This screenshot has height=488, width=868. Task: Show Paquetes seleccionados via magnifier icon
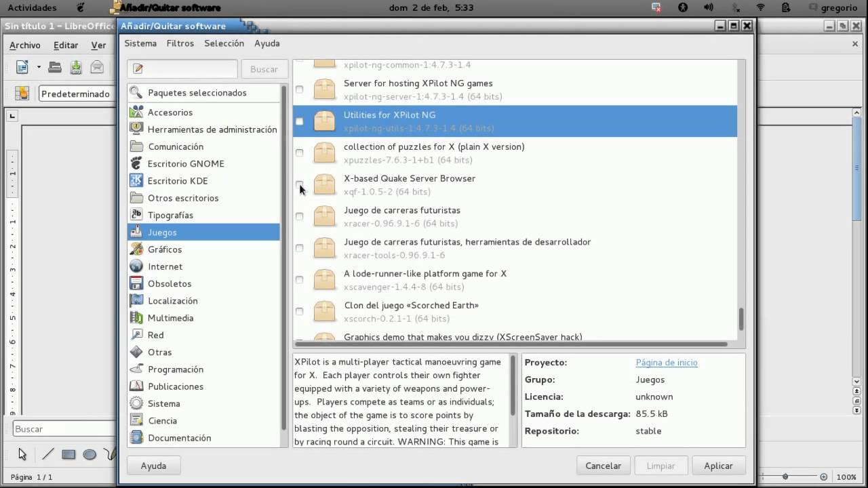tap(136, 92)
